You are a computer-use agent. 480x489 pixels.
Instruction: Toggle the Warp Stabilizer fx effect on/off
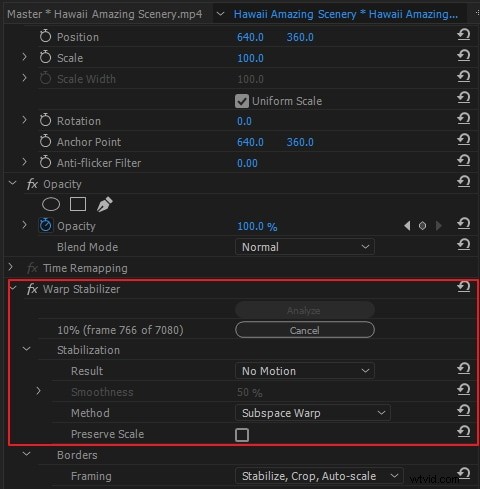pos(32,289)
